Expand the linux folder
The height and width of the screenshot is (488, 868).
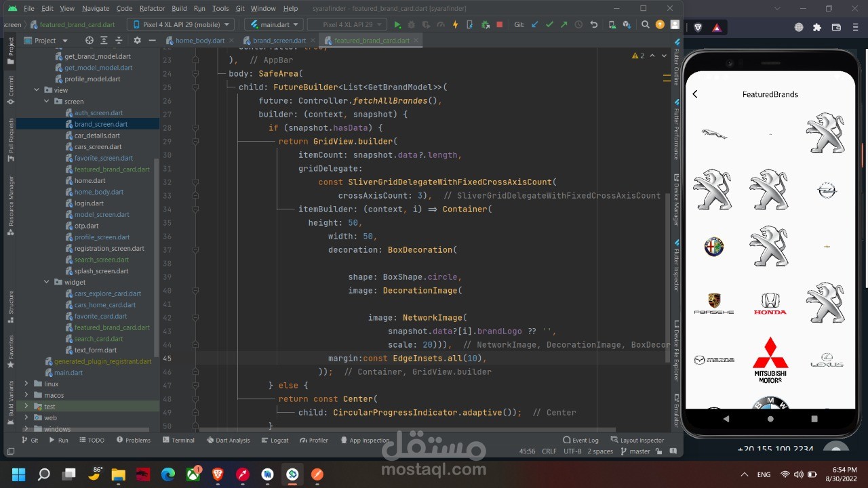[x=26, y=384]
